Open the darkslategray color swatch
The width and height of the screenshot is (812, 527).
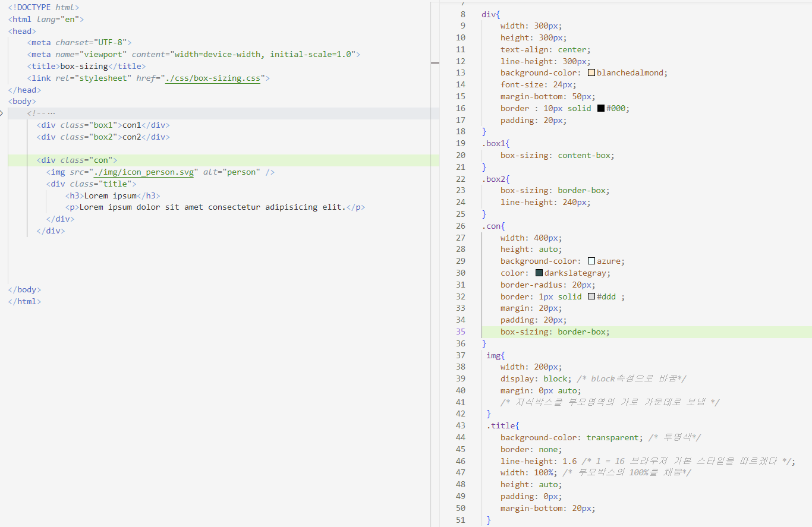539,273
